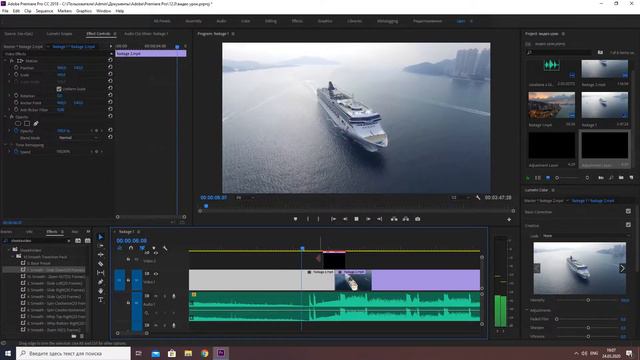Toggle Basic Correction section checkbox
Viewport: 640px width, 360px height.
[628, 211]
